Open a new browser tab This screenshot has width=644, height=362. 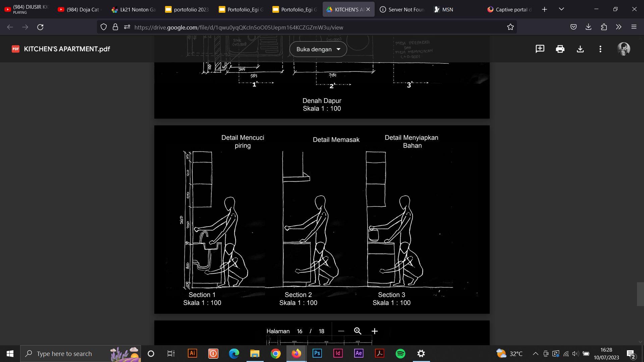pyautogui.click(x=544, y=9)
